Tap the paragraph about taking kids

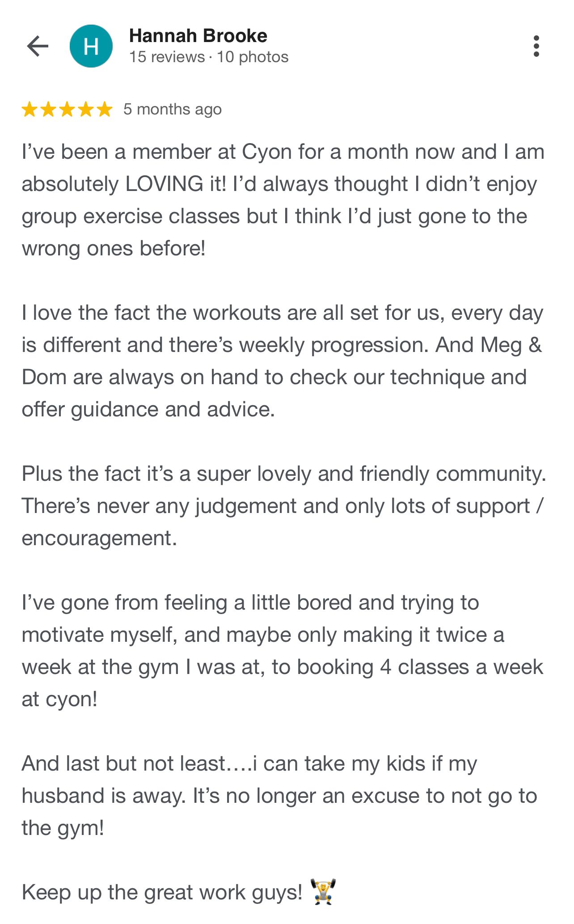pyautogui.click(x=279, y=796)
